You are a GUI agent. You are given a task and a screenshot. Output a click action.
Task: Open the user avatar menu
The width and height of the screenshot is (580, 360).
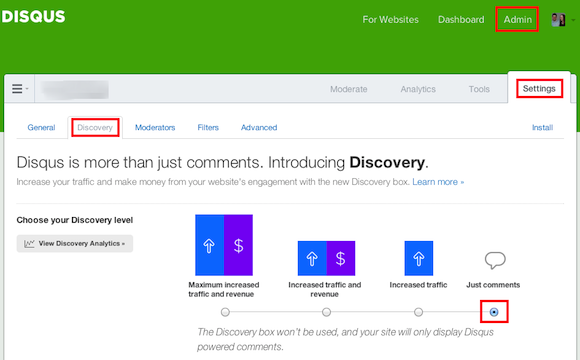pos(563,20)
